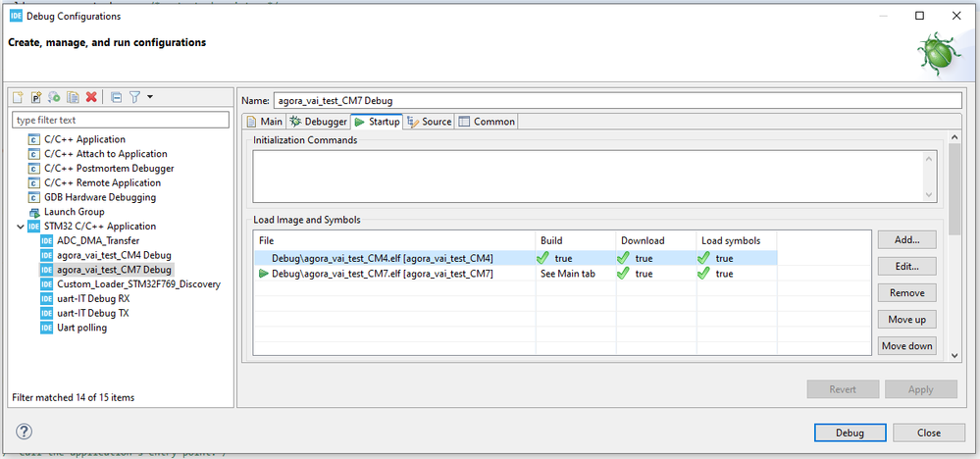The image size is (980, 459).
Task: Click Startup tab vertical scrollbar up arrow
Action: click(x=954, y=137)
